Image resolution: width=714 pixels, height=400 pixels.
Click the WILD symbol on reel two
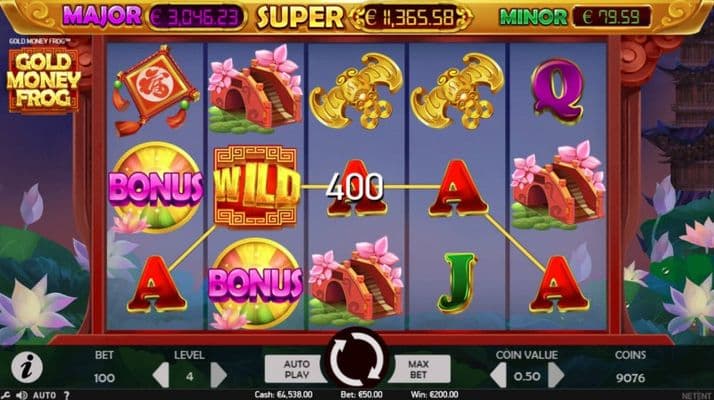[255, 186]
